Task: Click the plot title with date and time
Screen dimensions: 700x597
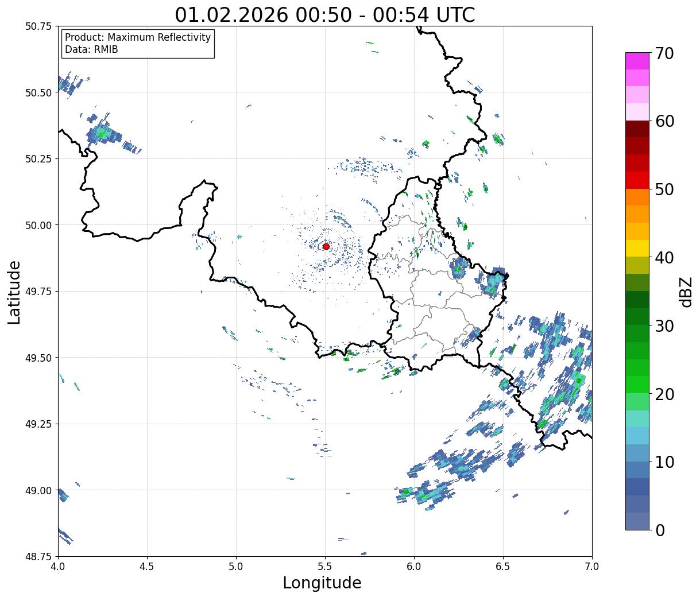Action: coord(325,15)
